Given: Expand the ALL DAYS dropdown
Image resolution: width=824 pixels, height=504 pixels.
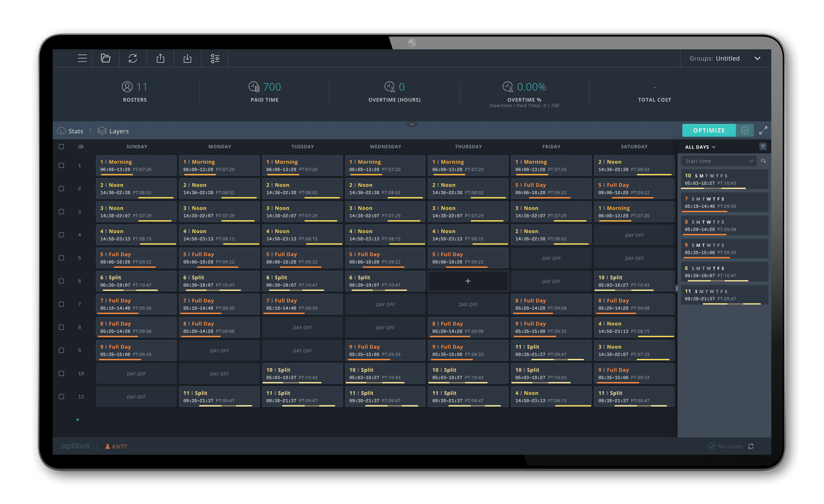Looking at the screenshot, I should pos(700,147).
